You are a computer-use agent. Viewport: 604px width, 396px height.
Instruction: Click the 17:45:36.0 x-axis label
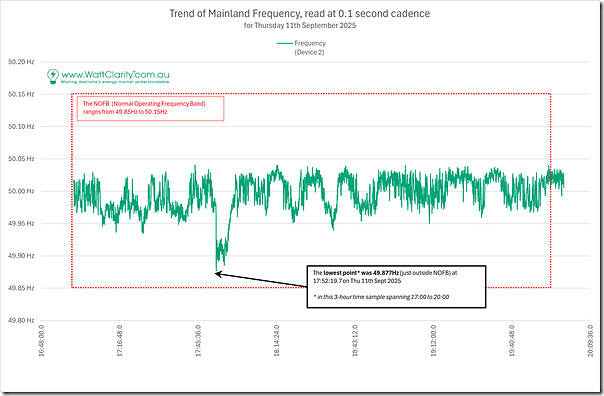pyautogui.click(x=198, y=341)
